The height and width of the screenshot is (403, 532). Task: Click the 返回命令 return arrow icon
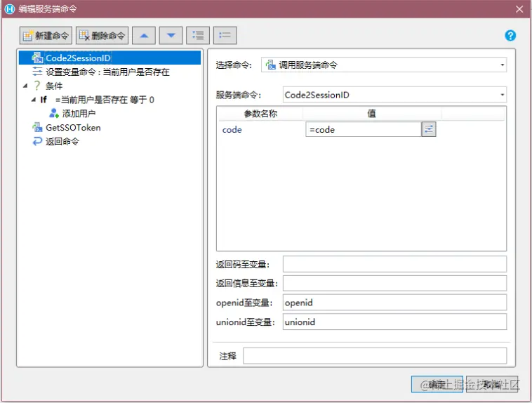coord(37,141)
